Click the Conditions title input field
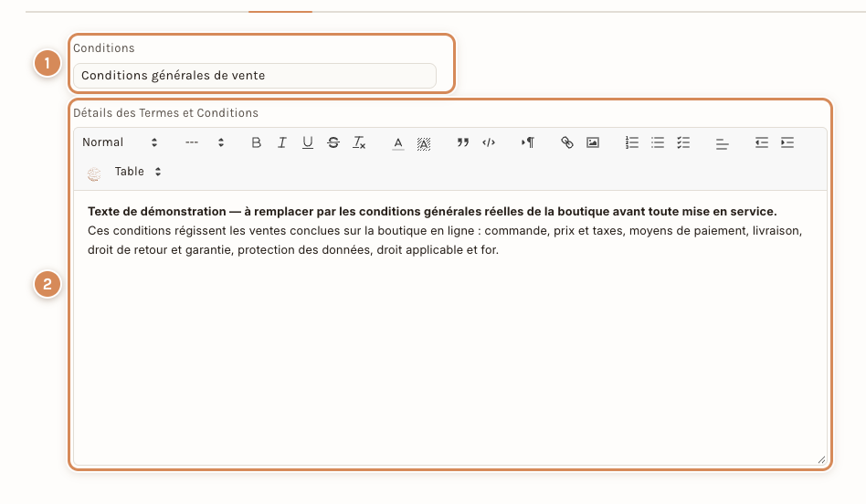This screenshot has width=866, height=504. [x=255, y=76]
